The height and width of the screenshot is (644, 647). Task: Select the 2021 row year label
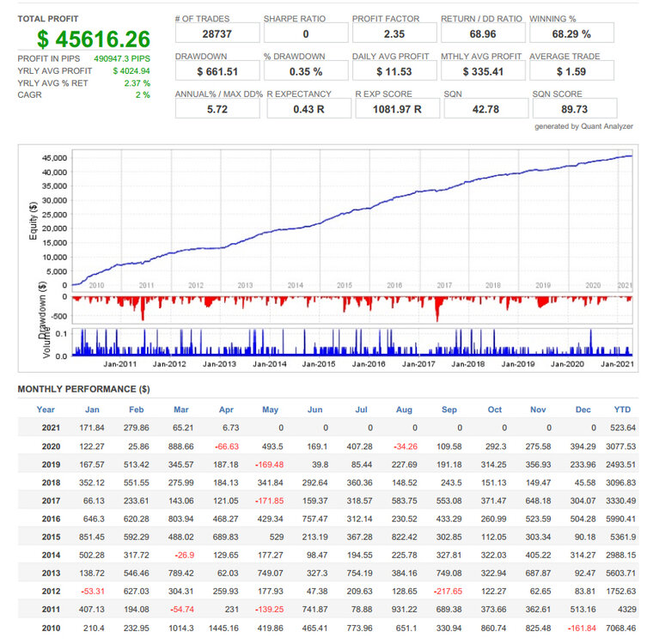pyautogui.click(x=51, y=428)
